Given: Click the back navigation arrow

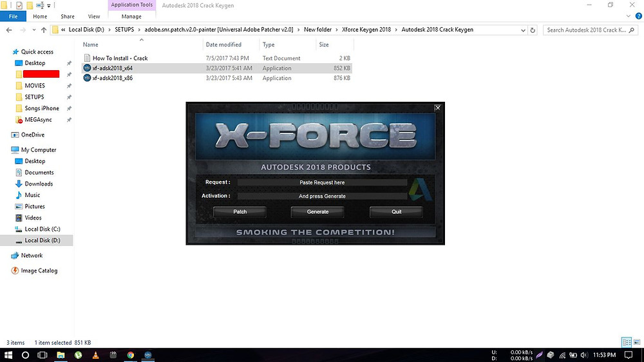Looking at the screenshot, I should [9, 30].
